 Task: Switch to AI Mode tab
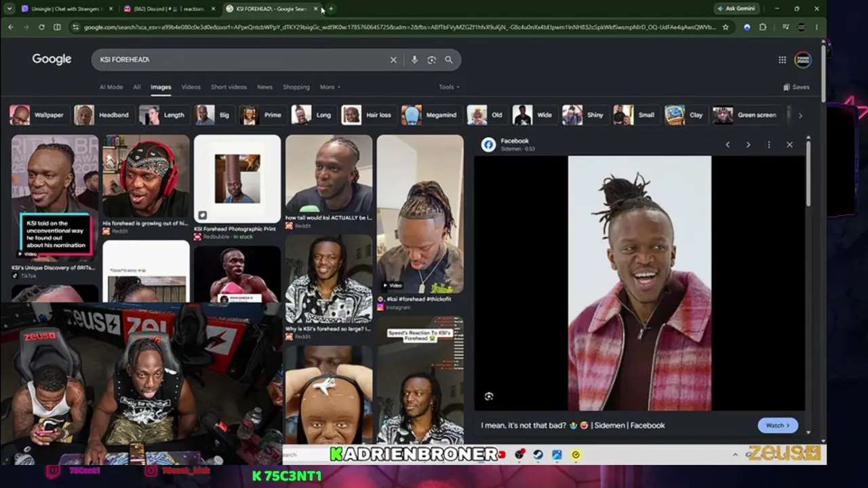(111, 87)
